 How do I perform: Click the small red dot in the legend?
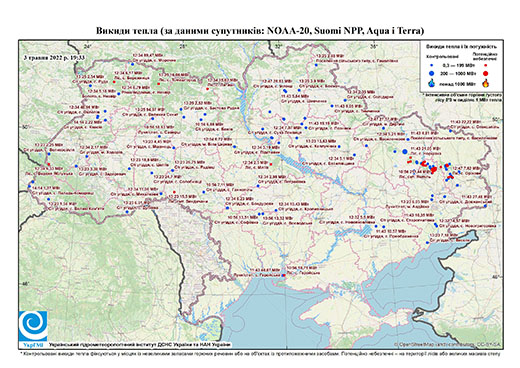pos(486,66)
